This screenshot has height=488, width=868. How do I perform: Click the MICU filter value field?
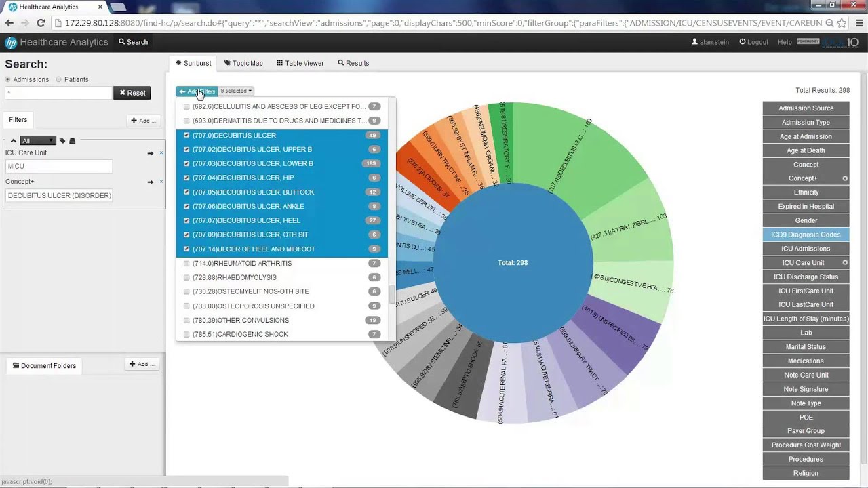[59, 166]
